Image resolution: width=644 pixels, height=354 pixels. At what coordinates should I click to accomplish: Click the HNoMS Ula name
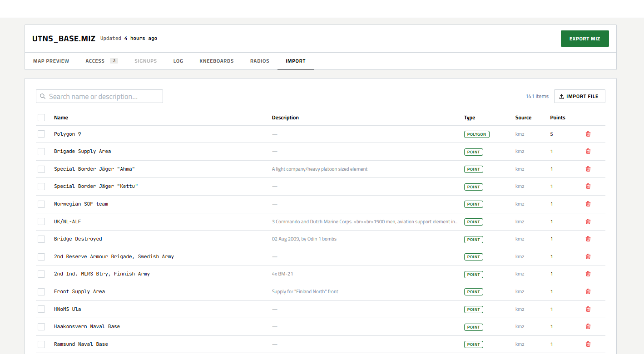[67, 309]
